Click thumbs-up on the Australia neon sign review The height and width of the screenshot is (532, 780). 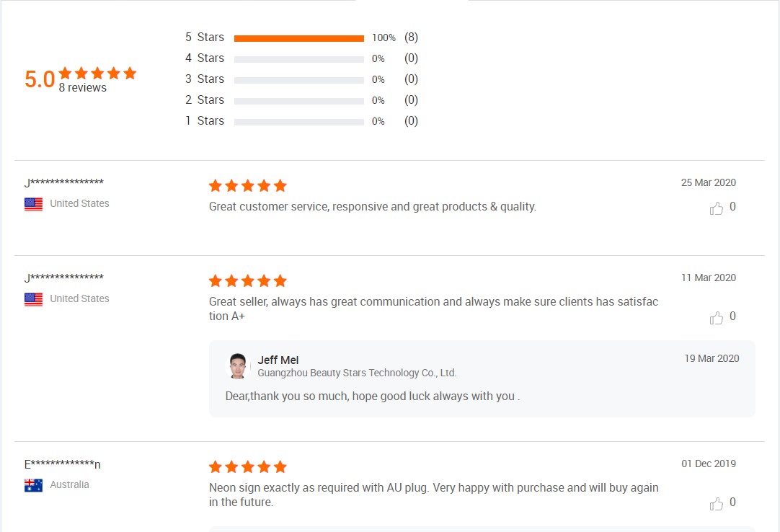(717, 504)
